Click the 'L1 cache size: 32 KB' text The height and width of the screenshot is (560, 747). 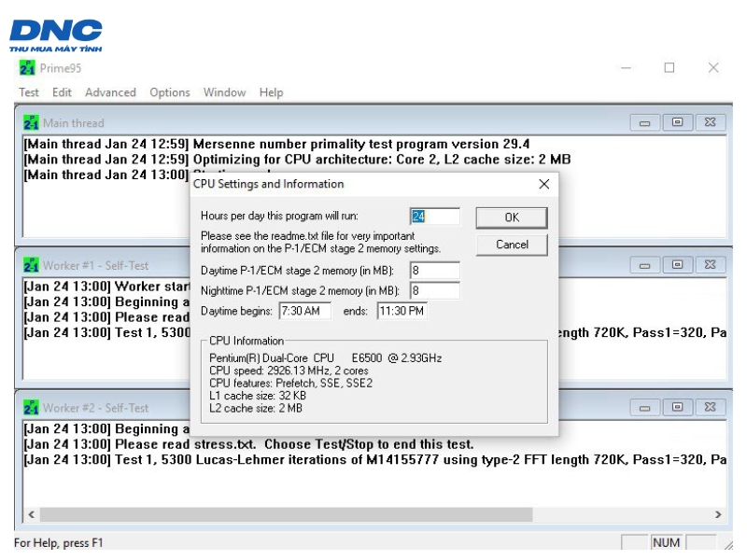coord(258,396)
